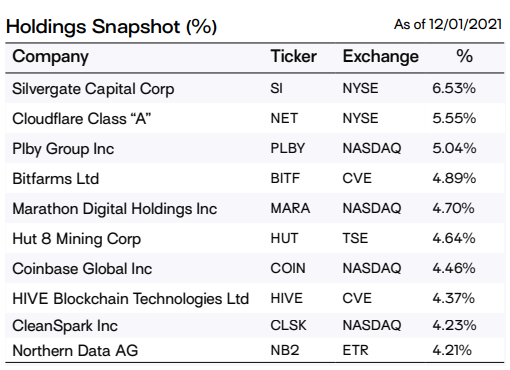The width and height of the screenshot is (510, 370).
Task: Click the 6.53% Silvergate percentage value
Action: 454,88
